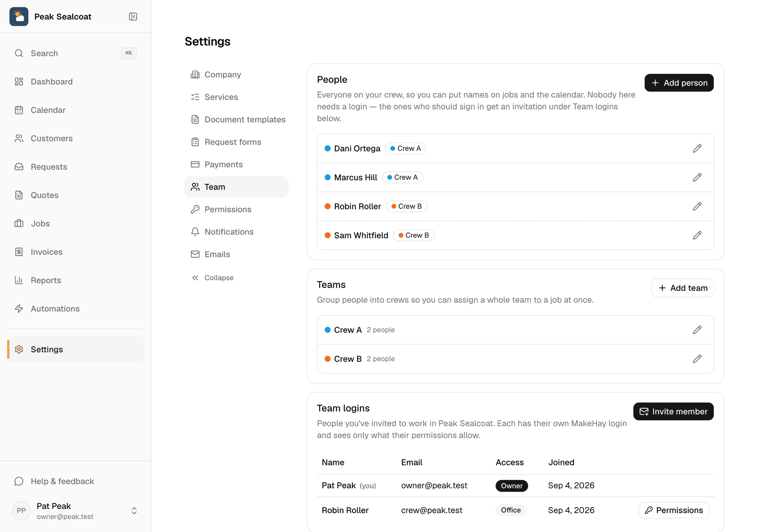
Task: Expand the Pat Peak account switcher chevrons
Action: (134, 511)
